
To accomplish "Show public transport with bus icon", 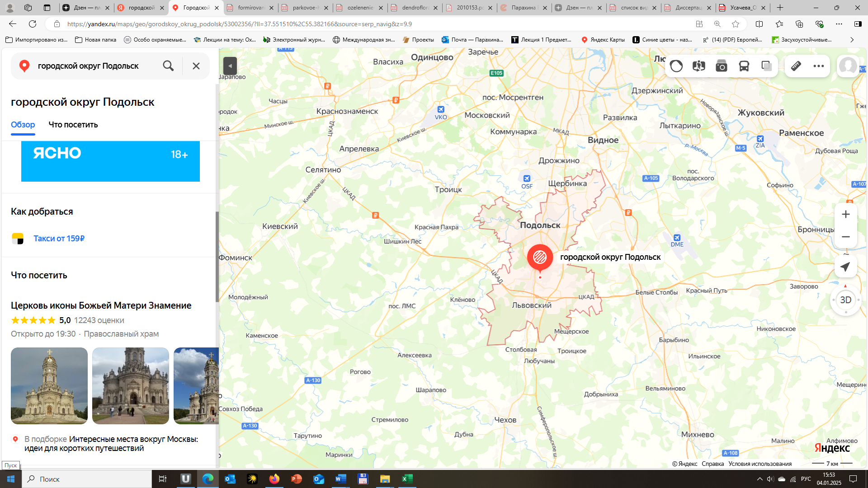I will tap(744, 66).
